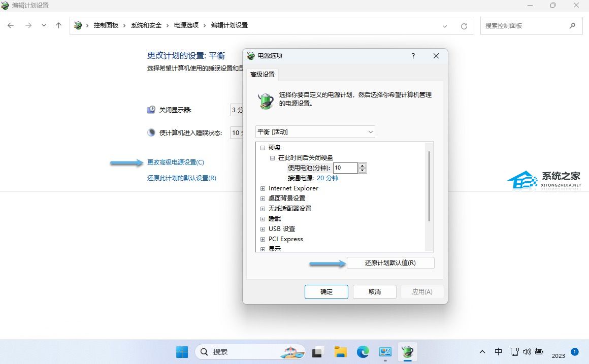Click the 接通电源 20 分钟 value
Image resolution: width=589 pixels, height=364 pixels.
click(327, 178)
